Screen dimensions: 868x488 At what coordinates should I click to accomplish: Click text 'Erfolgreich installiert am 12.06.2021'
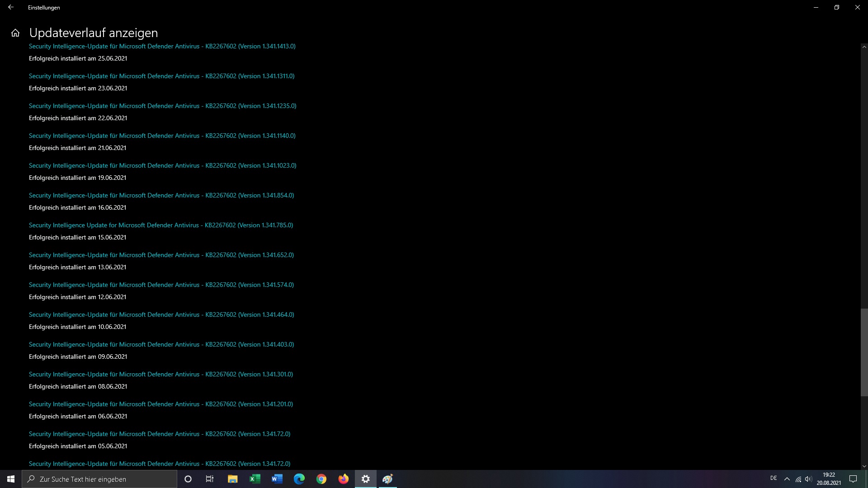77,297
